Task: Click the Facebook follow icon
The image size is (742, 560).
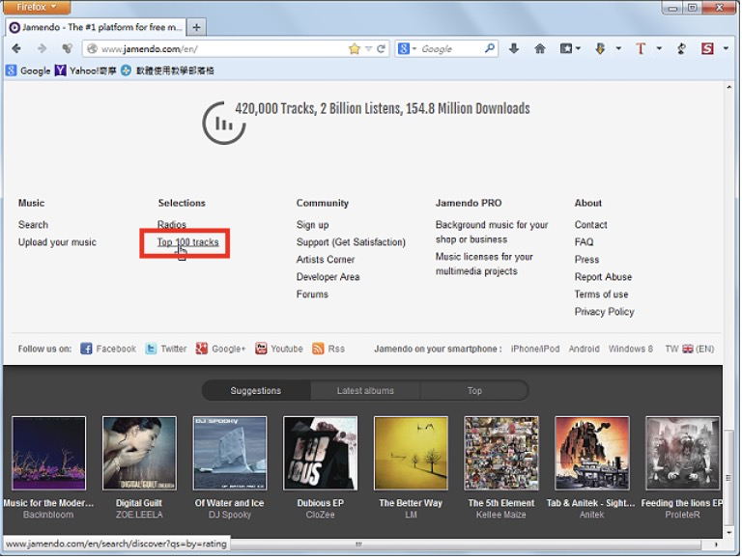Action: (x=86, y=350)
